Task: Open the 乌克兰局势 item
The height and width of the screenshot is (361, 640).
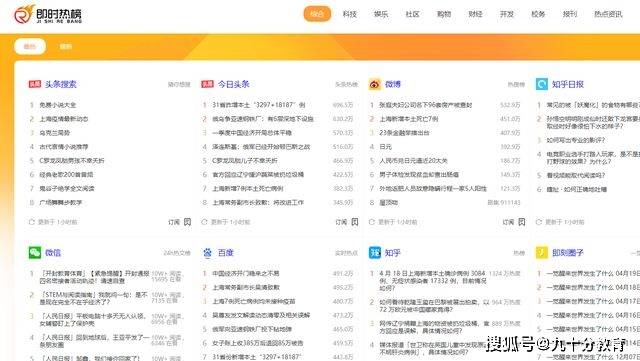Action: pyautogui.click(x=54, y=133)
